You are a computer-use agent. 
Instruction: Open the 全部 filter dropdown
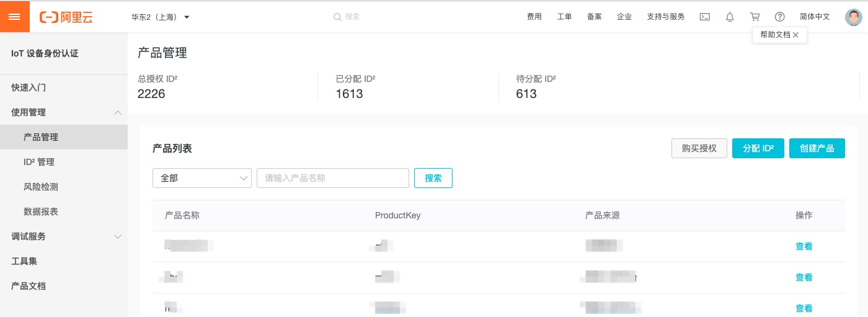pyautogui.click(x=202, y=178)
